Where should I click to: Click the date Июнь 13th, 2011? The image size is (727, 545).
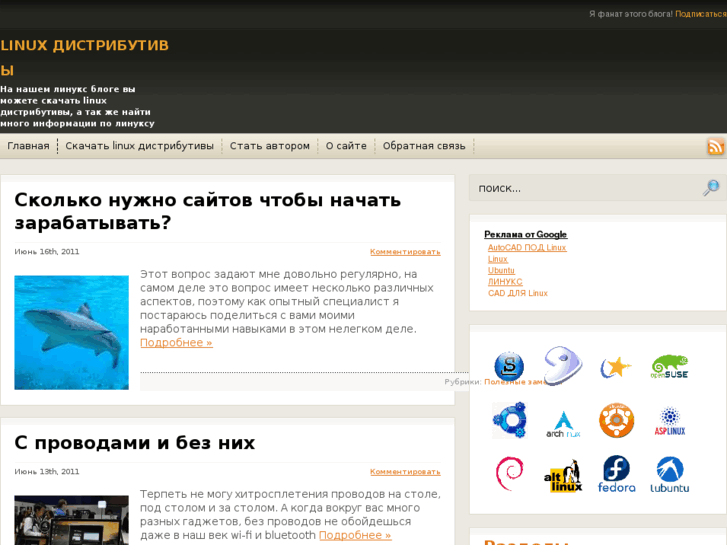click(47, 472)
